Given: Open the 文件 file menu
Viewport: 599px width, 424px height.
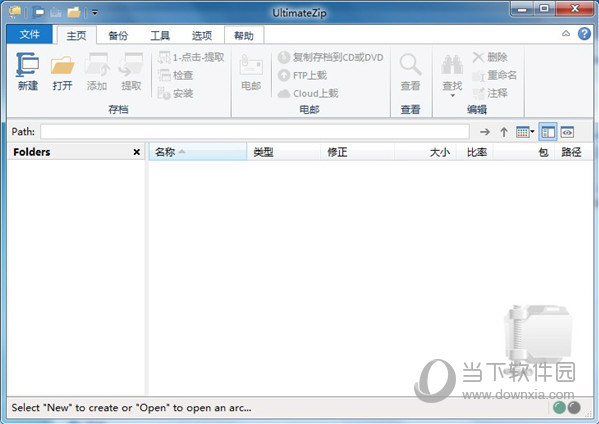Looking at the screenshot, I should coord(29,35).
